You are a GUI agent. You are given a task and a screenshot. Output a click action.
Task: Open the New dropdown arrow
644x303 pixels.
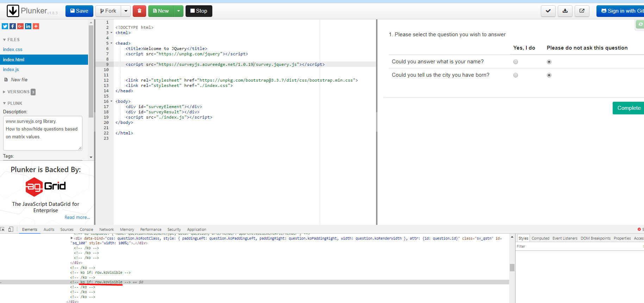(x=179, y=11)
